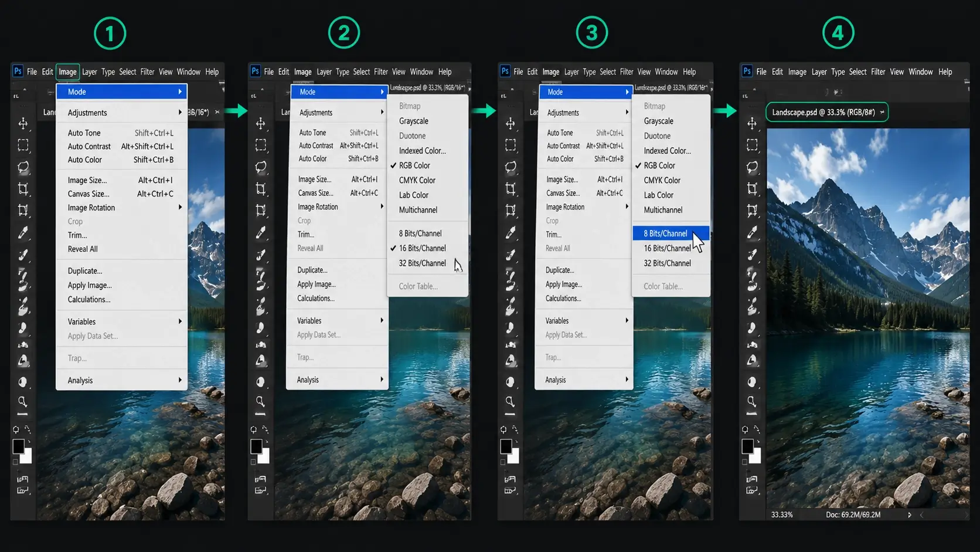Image resolution: width=980 pixels, height=552 pixels.
Task: Expand Analysis submenu in panel 1
Action: (121, 380)
